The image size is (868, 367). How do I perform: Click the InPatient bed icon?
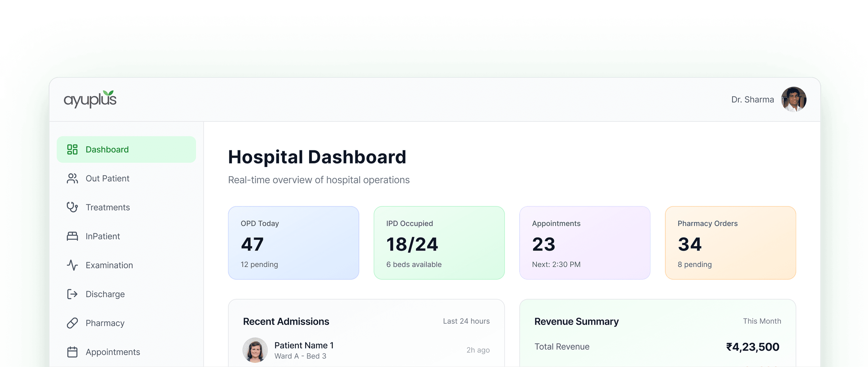pos(72,236)
